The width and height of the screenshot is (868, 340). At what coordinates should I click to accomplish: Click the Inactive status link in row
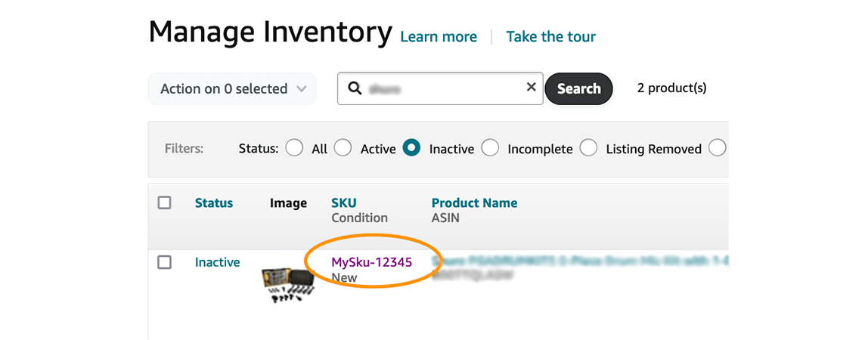[217, 262]
